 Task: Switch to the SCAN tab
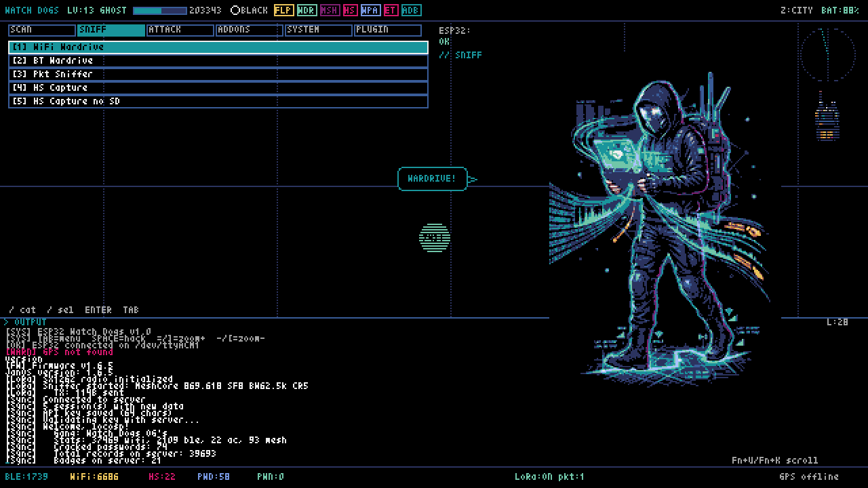pyautogui.click(x=42, y=30)
